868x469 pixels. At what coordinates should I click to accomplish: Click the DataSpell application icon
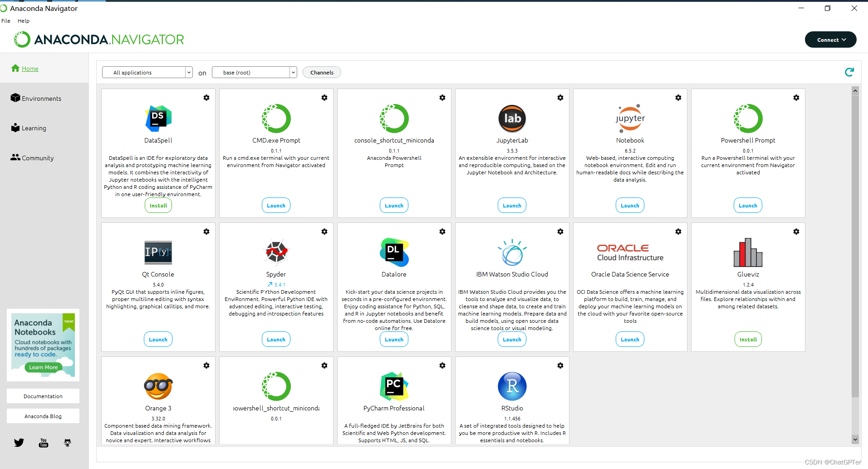click(158, 118)
